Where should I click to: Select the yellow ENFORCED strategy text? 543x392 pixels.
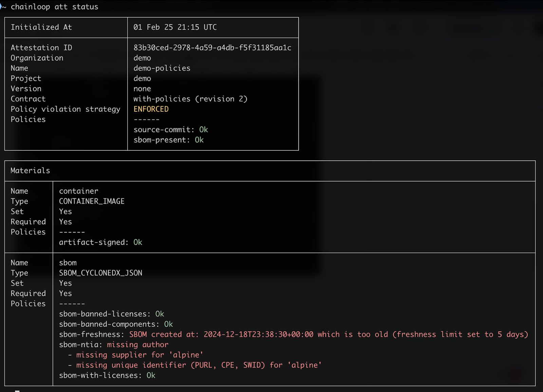click(151, 109)
